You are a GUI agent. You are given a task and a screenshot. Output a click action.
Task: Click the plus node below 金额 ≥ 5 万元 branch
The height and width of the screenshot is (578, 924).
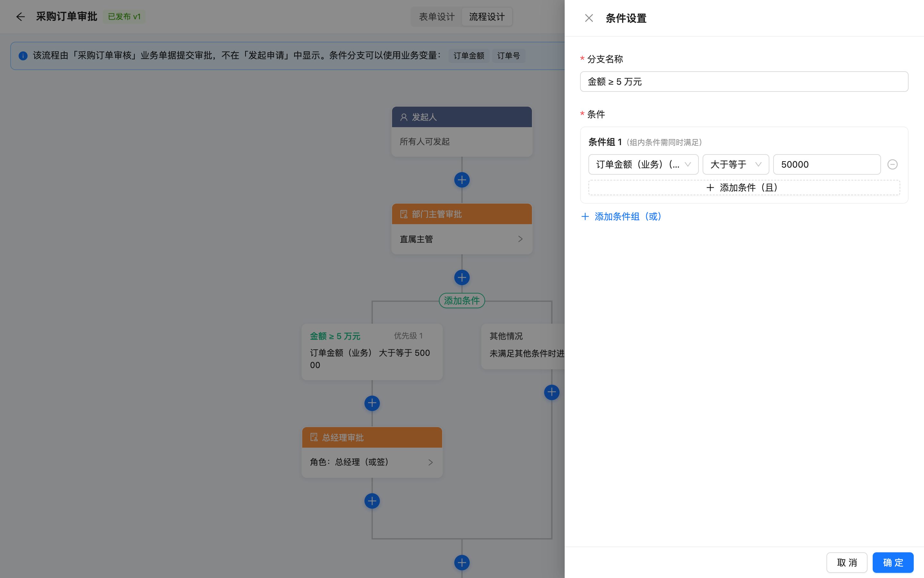click(372, 403)
